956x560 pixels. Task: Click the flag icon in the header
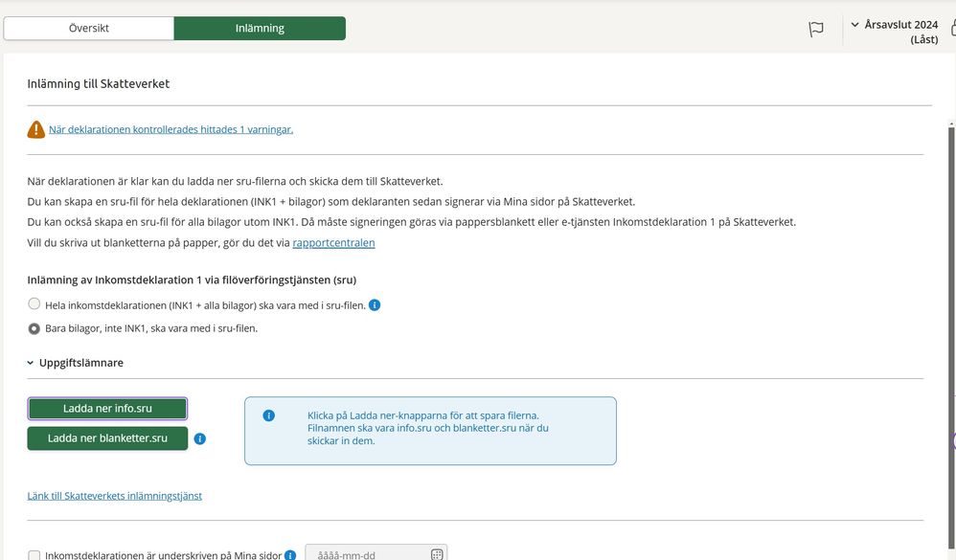[816, 30]
